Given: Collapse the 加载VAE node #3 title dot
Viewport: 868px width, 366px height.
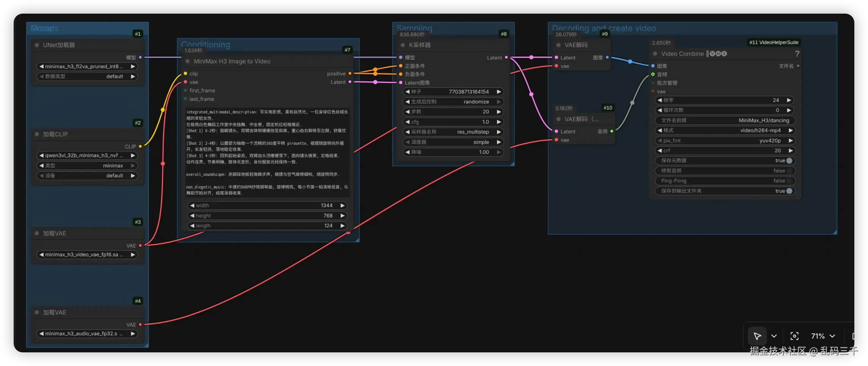Looking at the screenshot, I should [37, 233].
